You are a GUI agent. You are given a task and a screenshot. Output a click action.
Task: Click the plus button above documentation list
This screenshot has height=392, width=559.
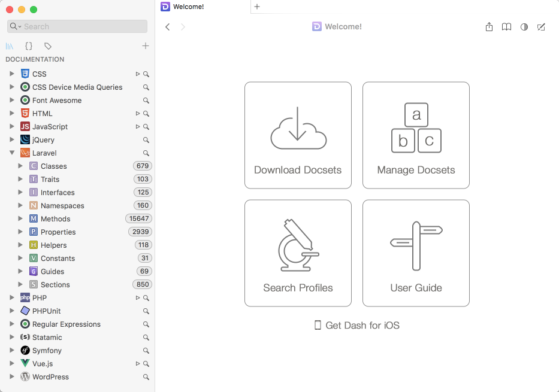[146, 45]
